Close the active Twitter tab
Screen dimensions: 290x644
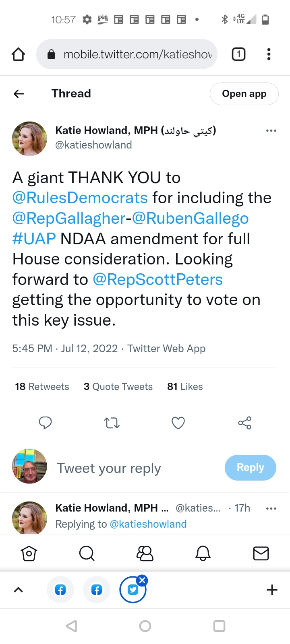tap(142, 580)
